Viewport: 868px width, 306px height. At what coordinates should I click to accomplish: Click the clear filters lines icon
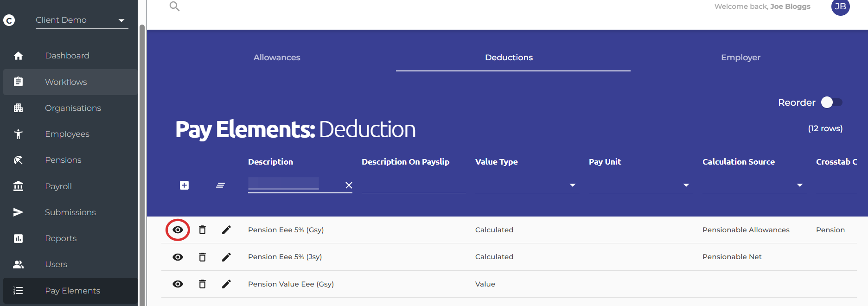point(220,185)
